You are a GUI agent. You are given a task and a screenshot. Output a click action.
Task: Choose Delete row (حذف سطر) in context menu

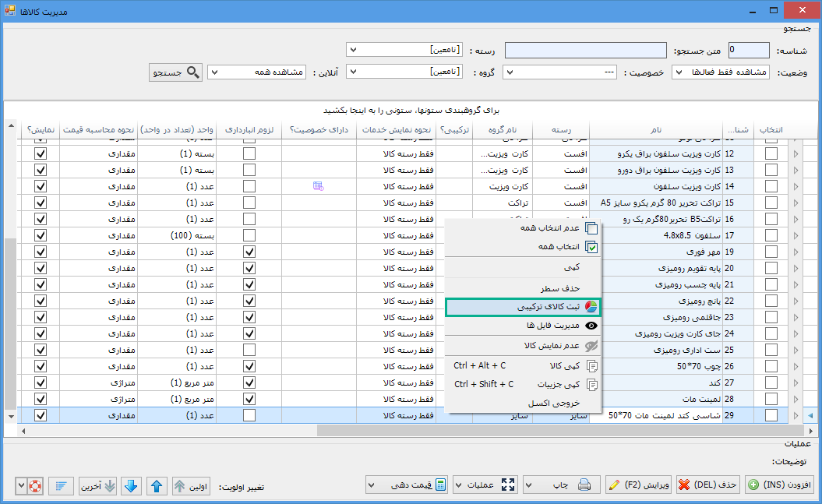coord(523,288)
